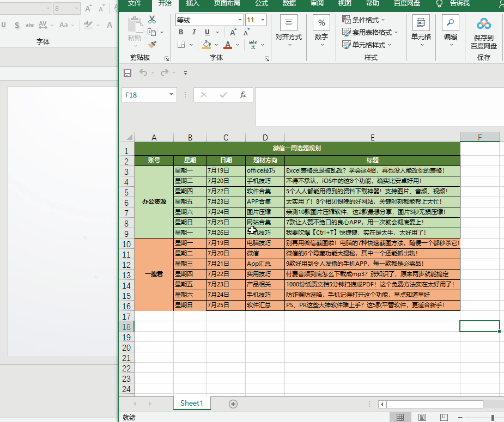Screen dimensions: 504x422
Task: Open the cells (单元格) group
Action: point(421,31)
